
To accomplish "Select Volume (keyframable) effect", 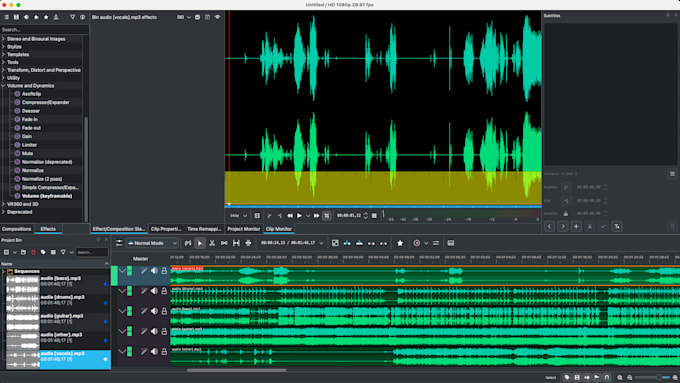I will [x=47, y=196].
